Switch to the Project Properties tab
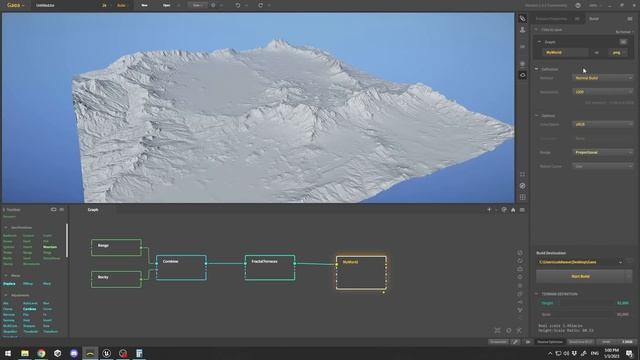 551,19
